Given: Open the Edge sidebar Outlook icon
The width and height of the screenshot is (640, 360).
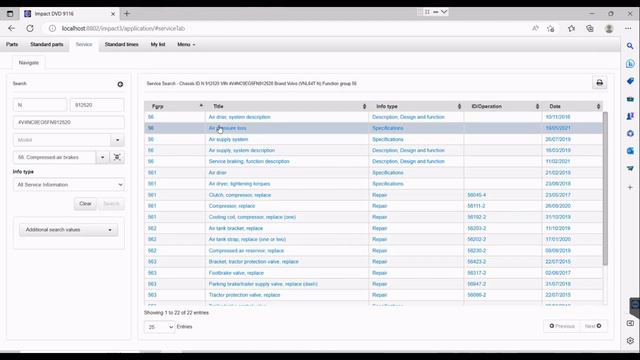Looking at the screenshot, I should (x=630, y=151).
